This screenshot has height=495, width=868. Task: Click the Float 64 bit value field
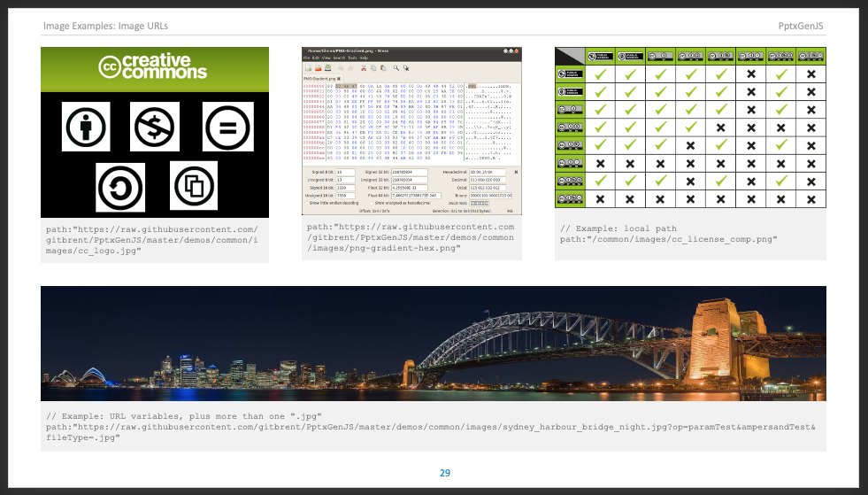pyautogui.click(x=416, y=196)
